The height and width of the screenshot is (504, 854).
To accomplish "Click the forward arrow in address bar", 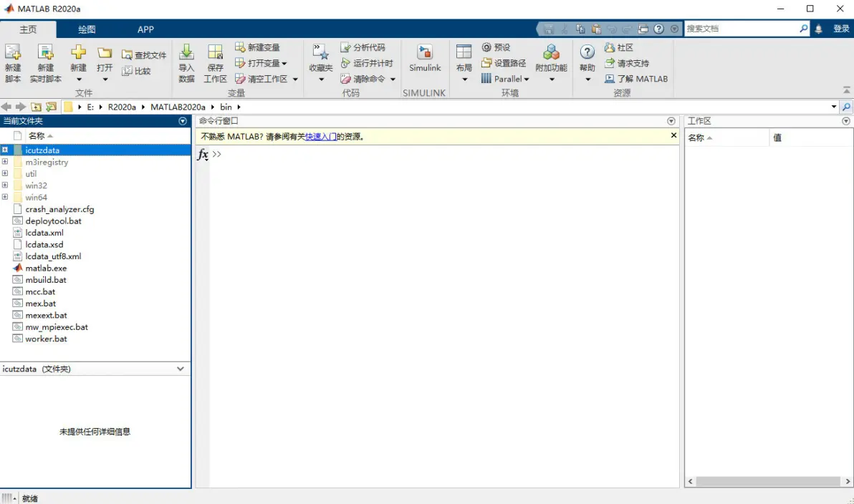I will (x=21, y=107).
